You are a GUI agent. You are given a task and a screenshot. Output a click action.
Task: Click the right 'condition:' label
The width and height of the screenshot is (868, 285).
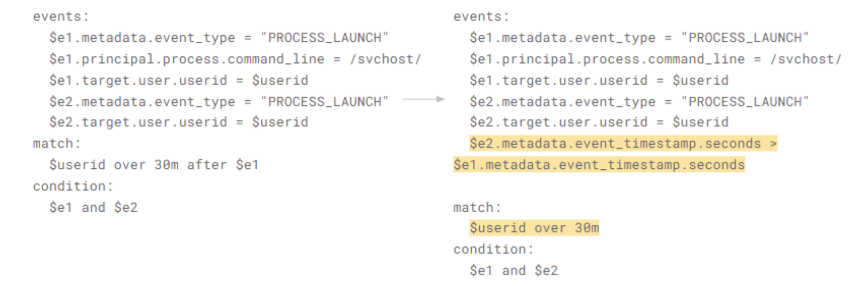click(x=493, y=249)
